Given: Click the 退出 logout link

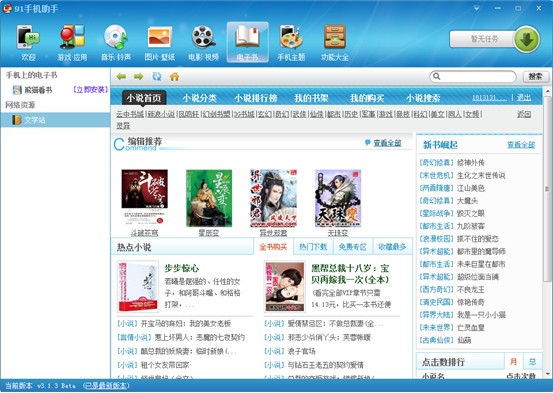Looking at the screenshot, I should point(524,98).
